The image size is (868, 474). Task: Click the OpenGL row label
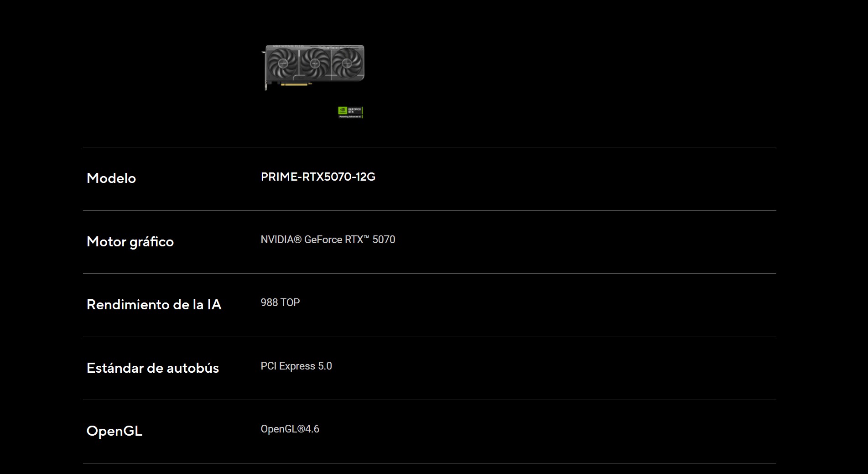coord(114,431)
